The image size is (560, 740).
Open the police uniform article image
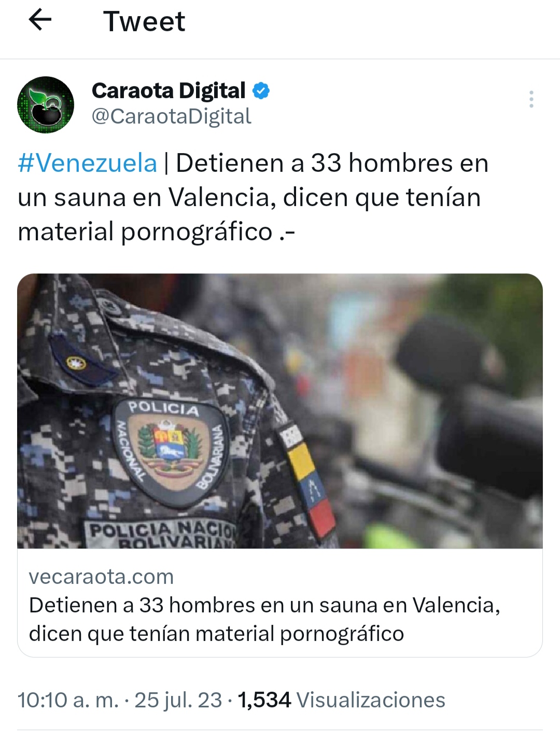(x=280, y=411)
